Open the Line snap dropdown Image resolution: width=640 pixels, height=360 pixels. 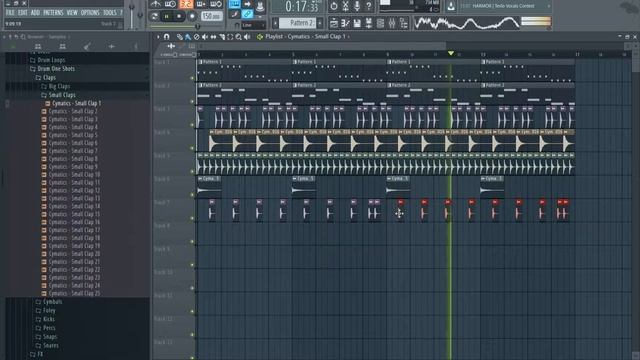[x=253, y=25]
